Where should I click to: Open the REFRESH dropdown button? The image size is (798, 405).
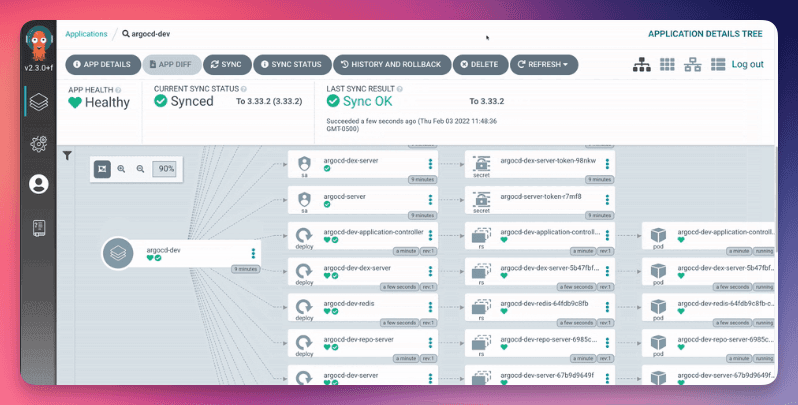pos(544,65)
